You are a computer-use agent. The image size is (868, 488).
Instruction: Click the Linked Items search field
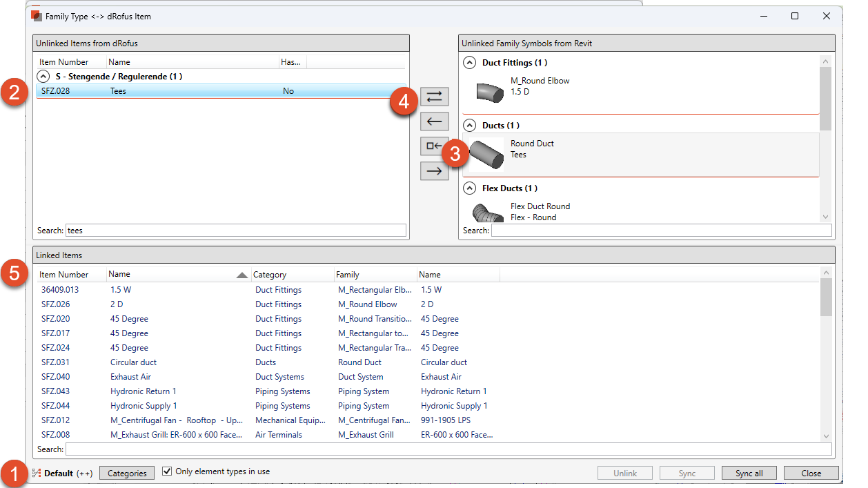(x=448, y=450)
